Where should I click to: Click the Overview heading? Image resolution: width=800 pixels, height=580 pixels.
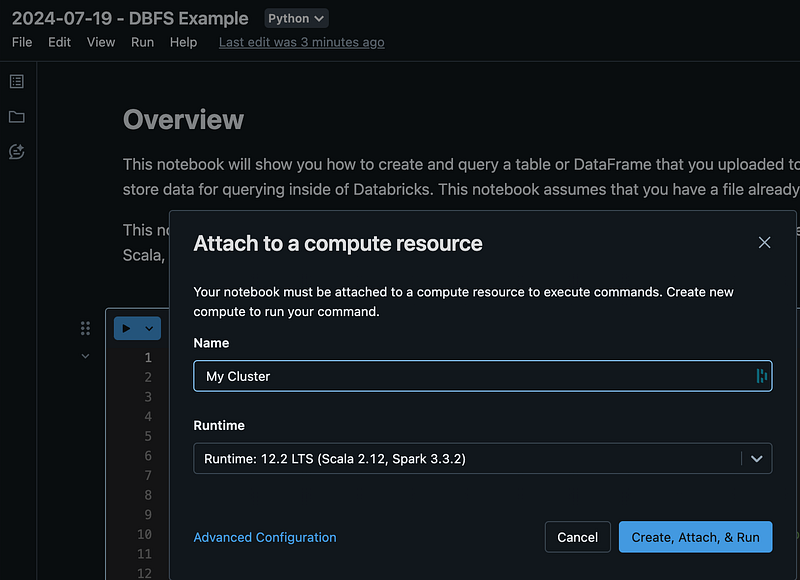point(184,119)
